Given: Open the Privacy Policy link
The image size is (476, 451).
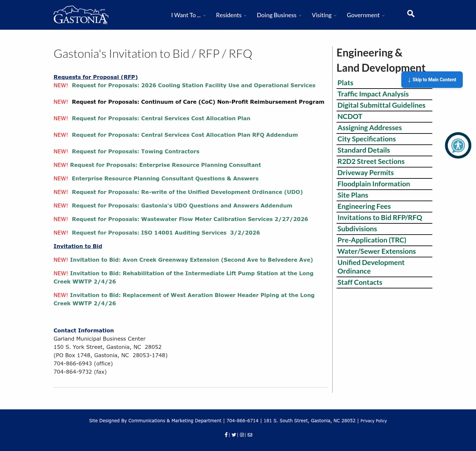Looking at the screenshot, I should pyautogui.click(x=374, y=421).
